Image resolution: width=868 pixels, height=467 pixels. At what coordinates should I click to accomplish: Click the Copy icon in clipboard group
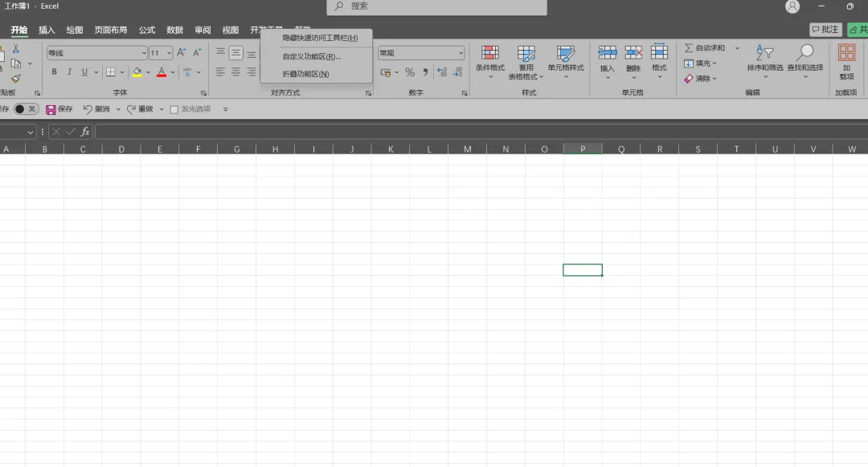coord(16,63)
